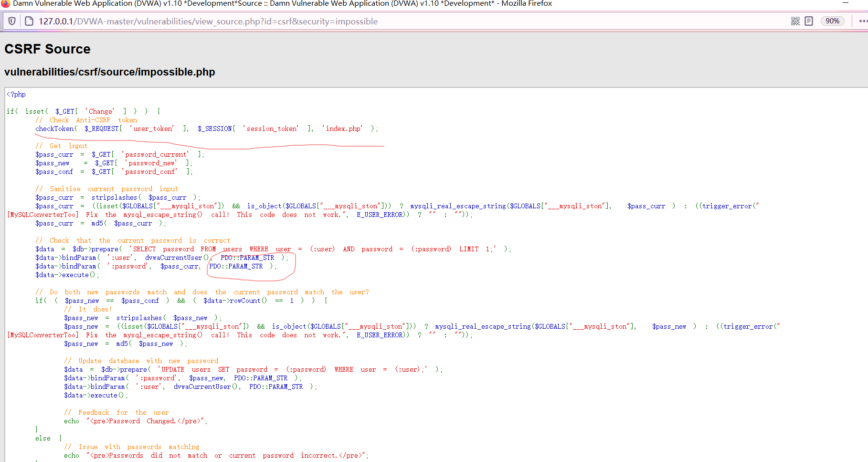Open the tracking protection shield icon
This screenshot has width=868, height=462.
pyautogui.click(x=12, y=21)
